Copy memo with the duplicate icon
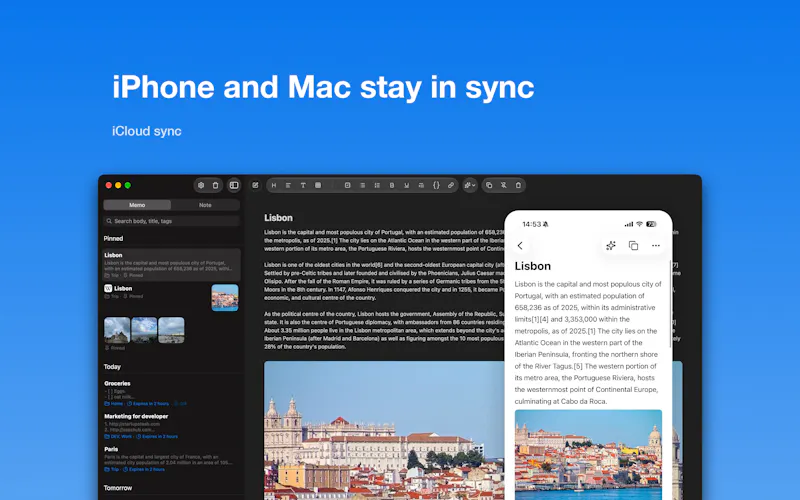800x500 pixels. pyautogui.click(x=489, y=185)
